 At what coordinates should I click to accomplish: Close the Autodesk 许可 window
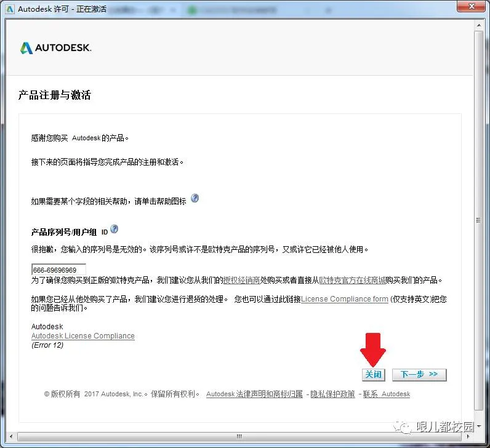(x=472, y=6)
